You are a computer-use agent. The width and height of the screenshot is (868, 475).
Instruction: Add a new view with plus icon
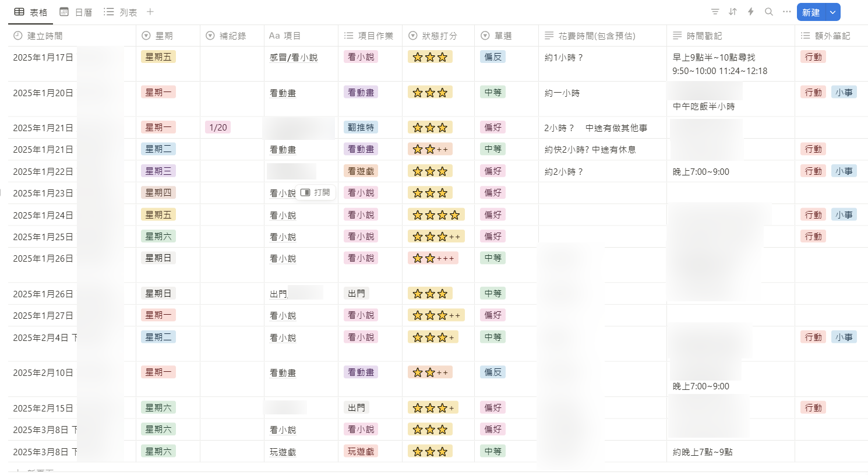(150, 12)
